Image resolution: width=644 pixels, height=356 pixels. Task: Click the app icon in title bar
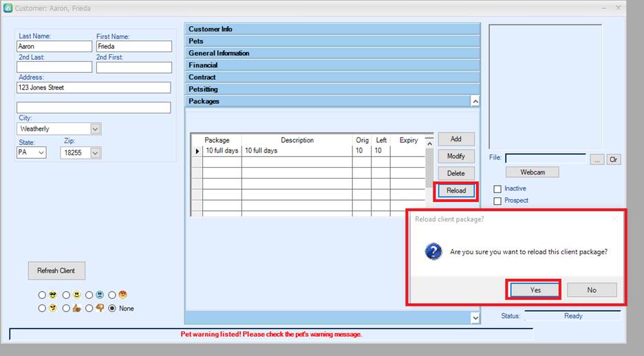(8, 8)
